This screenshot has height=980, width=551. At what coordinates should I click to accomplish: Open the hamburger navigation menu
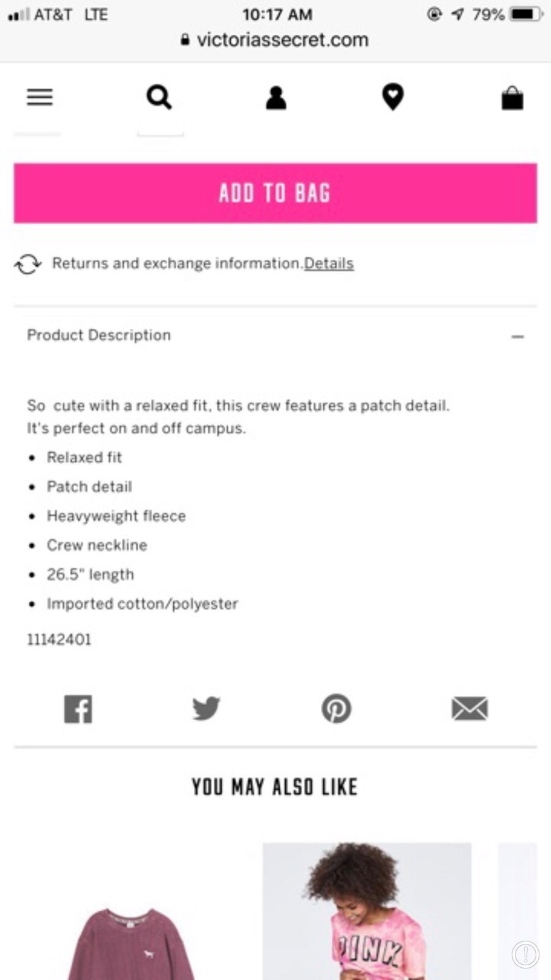click(40, 97)
